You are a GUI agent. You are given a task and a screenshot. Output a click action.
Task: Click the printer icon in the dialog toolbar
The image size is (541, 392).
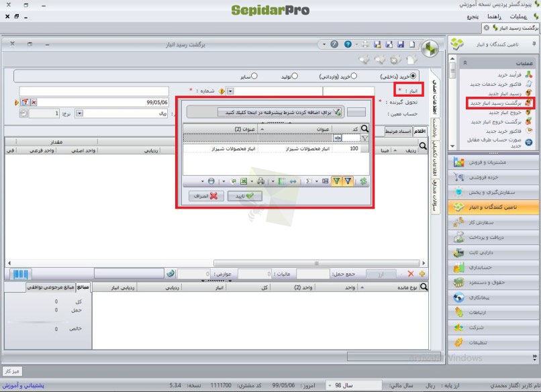point(261,181)
